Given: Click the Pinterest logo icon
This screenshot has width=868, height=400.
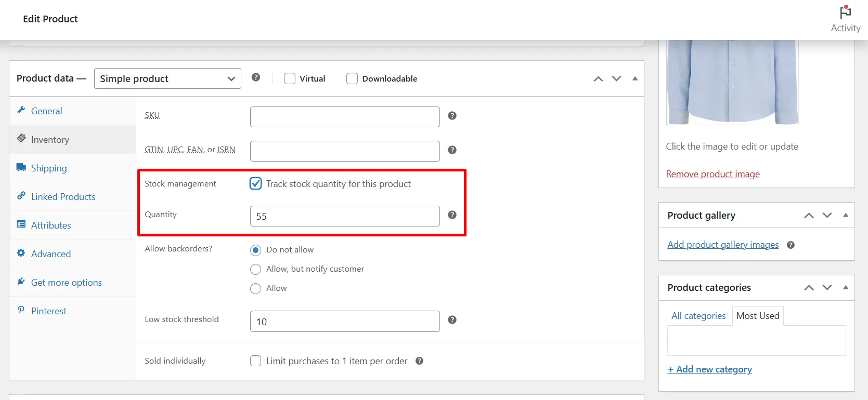Looking at the screenshot, I should (x=21, y=310).
